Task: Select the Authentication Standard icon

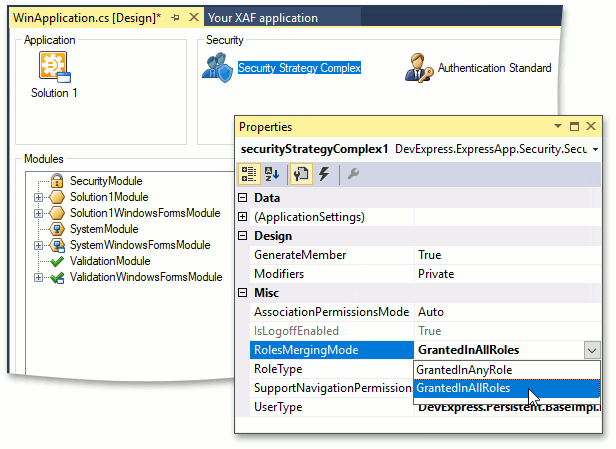Action: click(419, 68)
